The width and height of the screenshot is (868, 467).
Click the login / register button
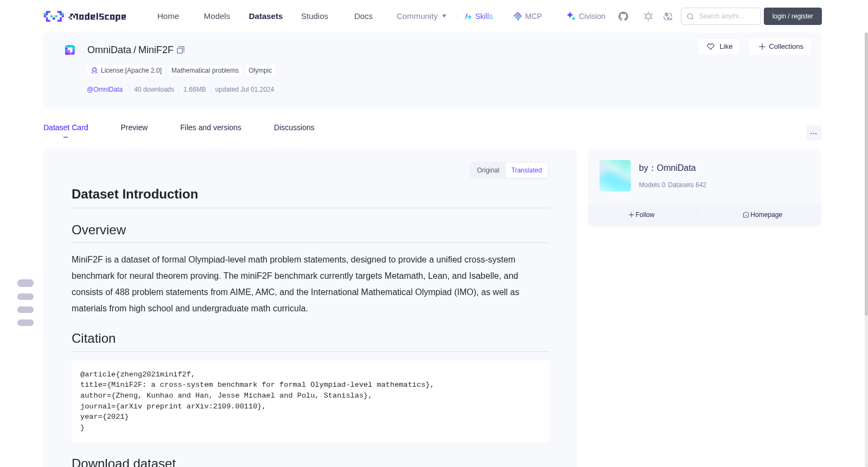pos(793,16)
